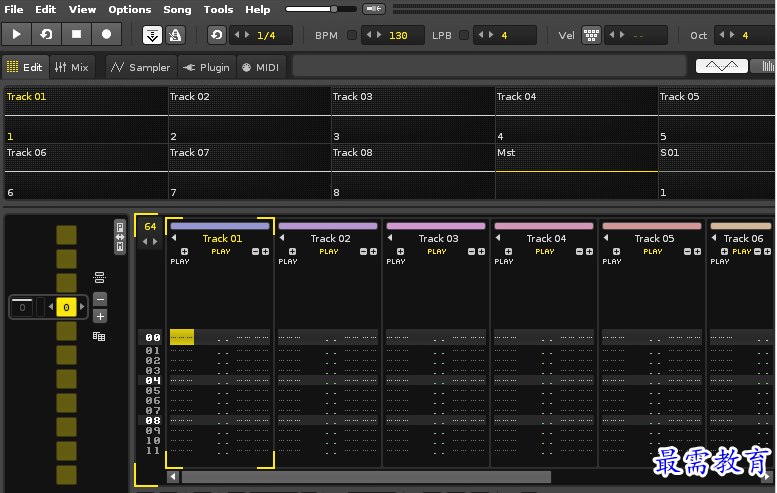Increase the Oct octave value

[732, 35]
